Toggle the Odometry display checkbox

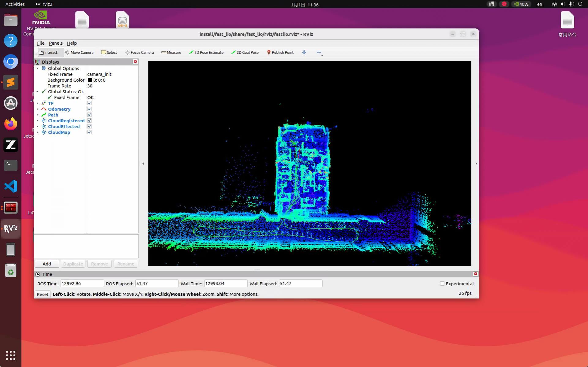tap(89, 109)
